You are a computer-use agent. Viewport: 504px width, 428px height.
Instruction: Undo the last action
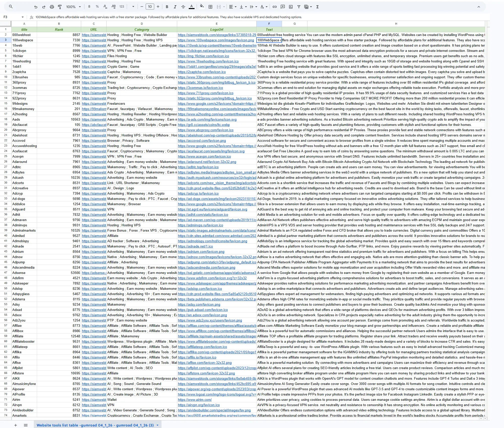[x=36, y=7]
